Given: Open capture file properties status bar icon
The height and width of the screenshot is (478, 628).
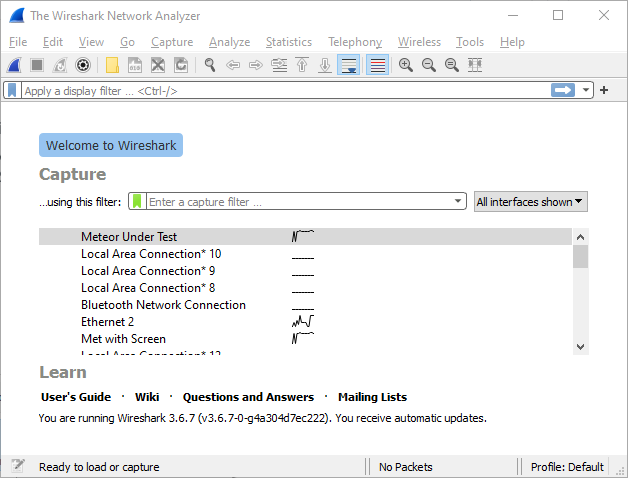Looking at the screenshot, I should point(18,466).
